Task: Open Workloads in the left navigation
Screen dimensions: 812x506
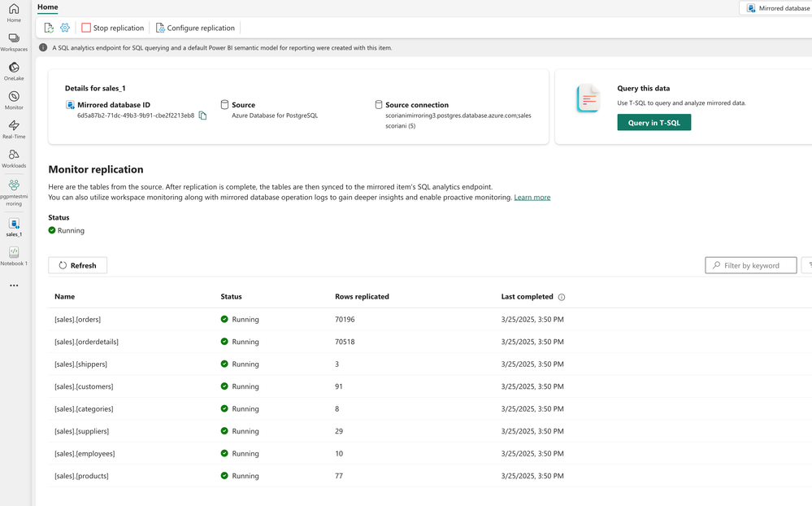Action: click(14, 158)
